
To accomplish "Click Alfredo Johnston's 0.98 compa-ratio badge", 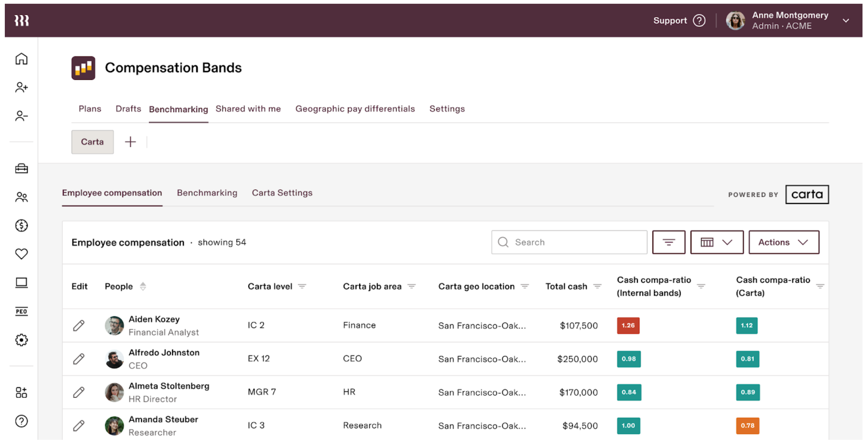I will point(628,359).
